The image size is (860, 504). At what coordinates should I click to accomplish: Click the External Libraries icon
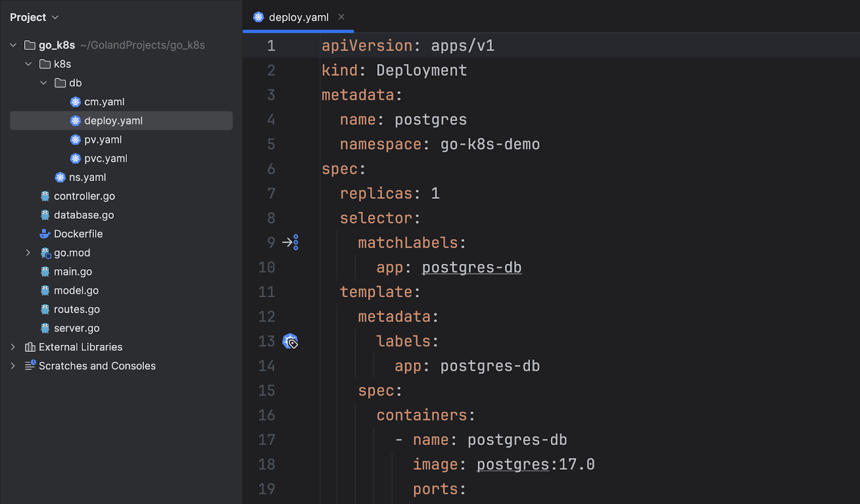(30, 347)
